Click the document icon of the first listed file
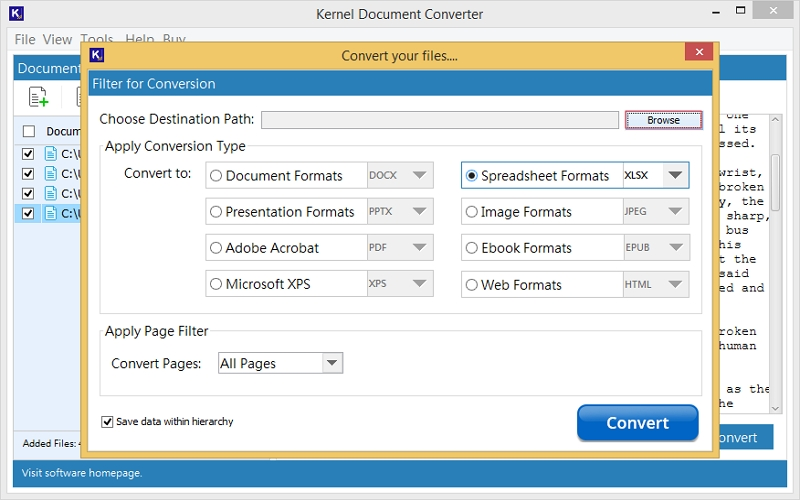 point(51,154)
